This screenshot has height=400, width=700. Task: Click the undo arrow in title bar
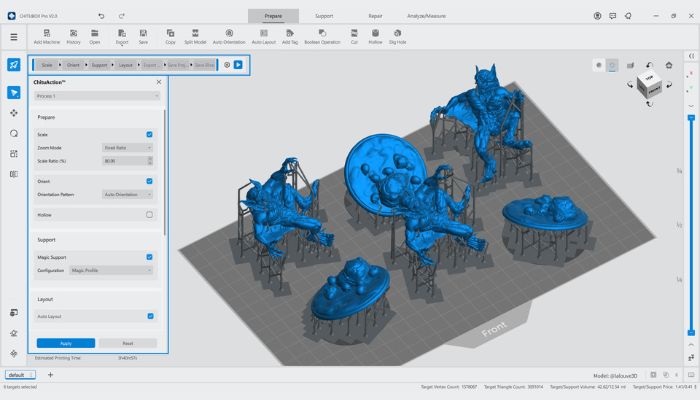pos(101,16)
